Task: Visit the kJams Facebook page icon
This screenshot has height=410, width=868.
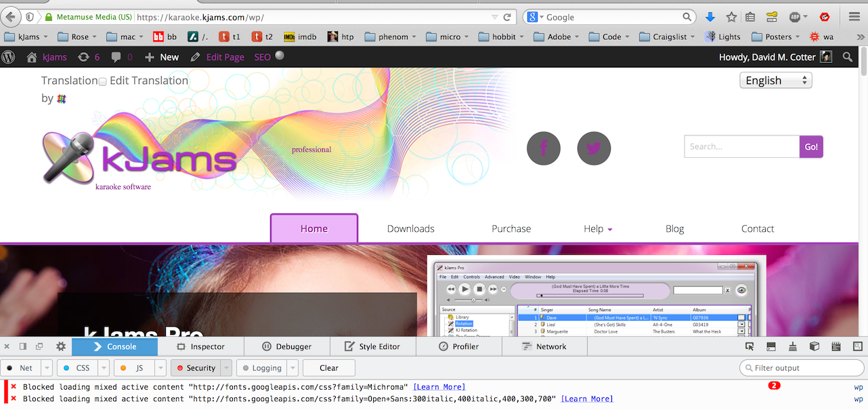Action: [x=544, y=148]
